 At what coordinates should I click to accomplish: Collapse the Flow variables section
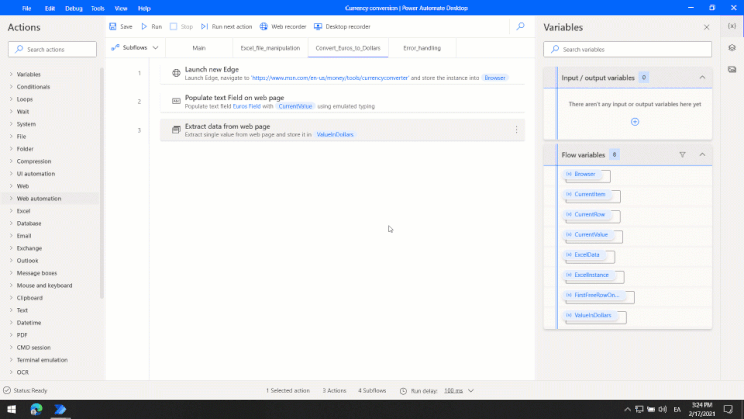[702, 155]
